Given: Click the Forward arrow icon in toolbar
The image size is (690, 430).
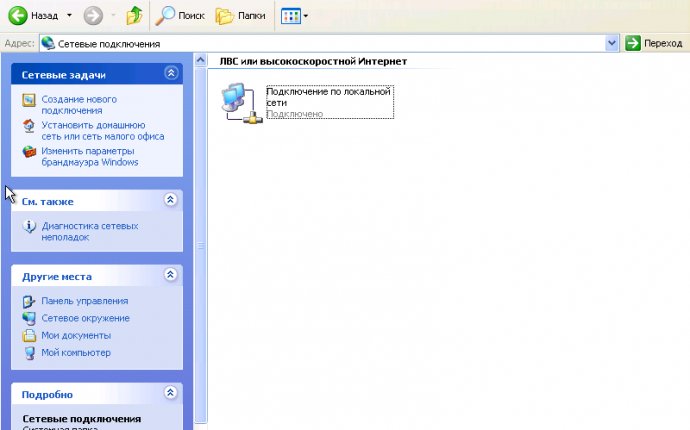Looking at the screenshot, I should click(x=93, y=16).
